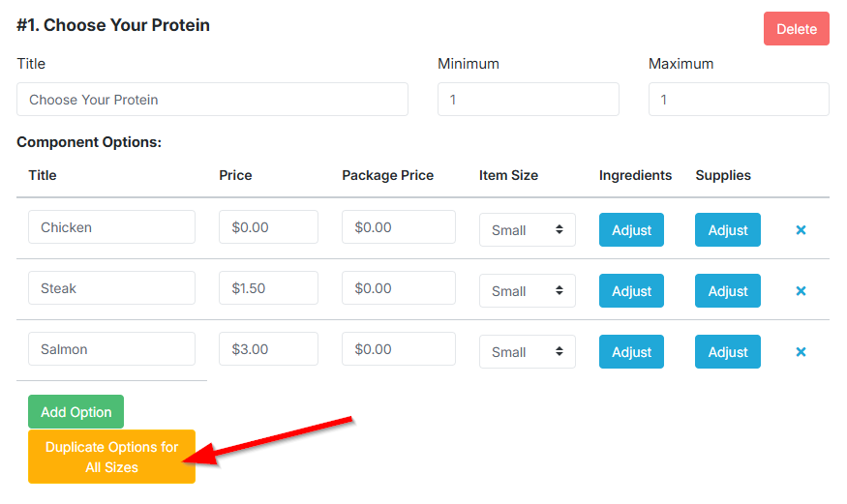This screenshot has width=847, height=504.
Task: Adjust ingredients for the Chicken option
Action: pos(631,230)
